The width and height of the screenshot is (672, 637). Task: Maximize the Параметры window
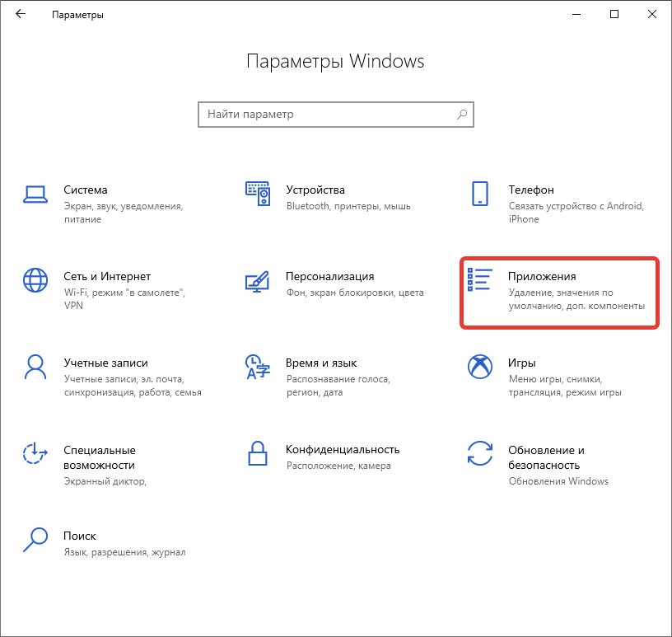click(614, 14)
